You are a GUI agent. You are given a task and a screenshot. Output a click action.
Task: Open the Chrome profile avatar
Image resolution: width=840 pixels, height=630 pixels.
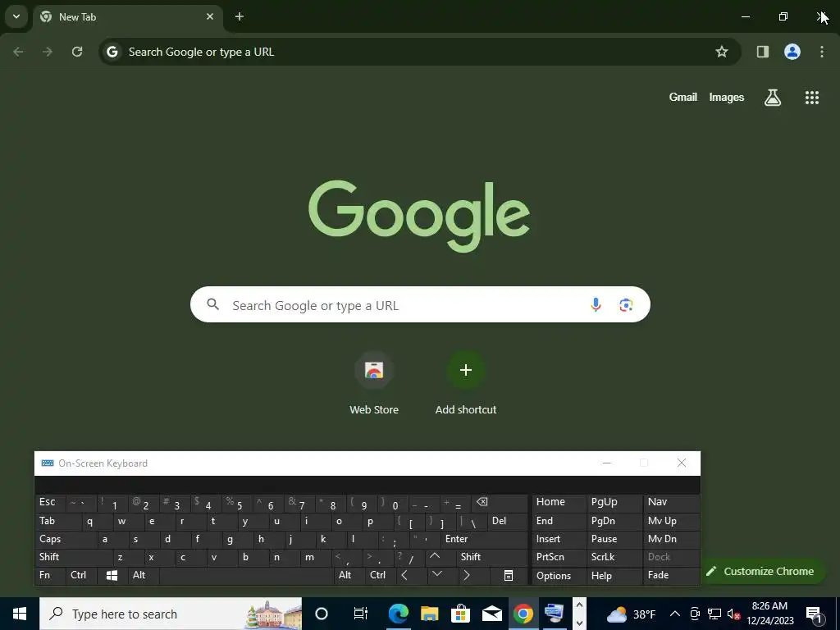coord(792,52)
